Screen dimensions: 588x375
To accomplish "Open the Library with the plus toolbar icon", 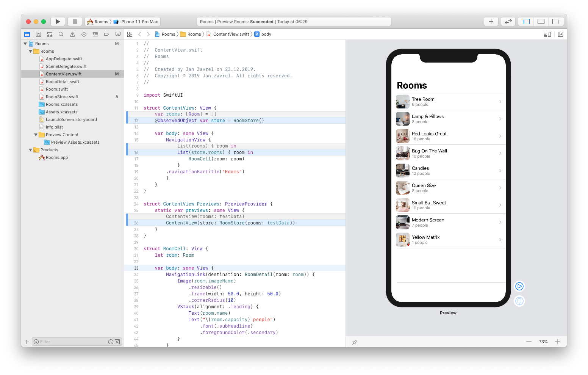I will click(x=491, y=21).
